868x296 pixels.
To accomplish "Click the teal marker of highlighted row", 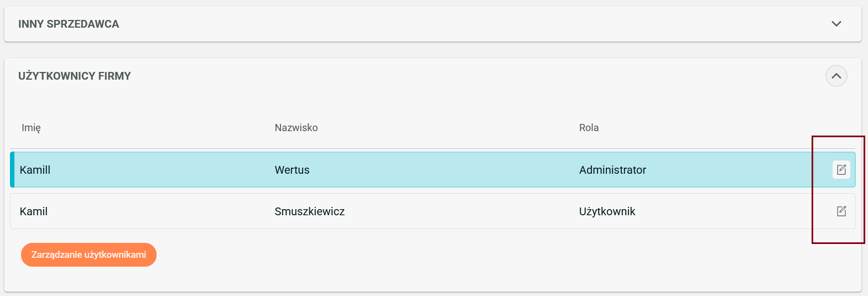I will point(12,170).
